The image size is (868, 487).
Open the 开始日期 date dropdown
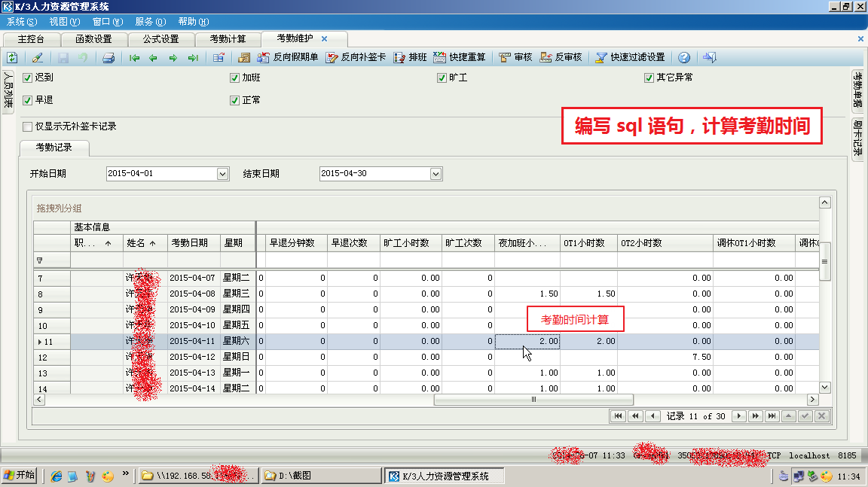[x=222, y=174]
